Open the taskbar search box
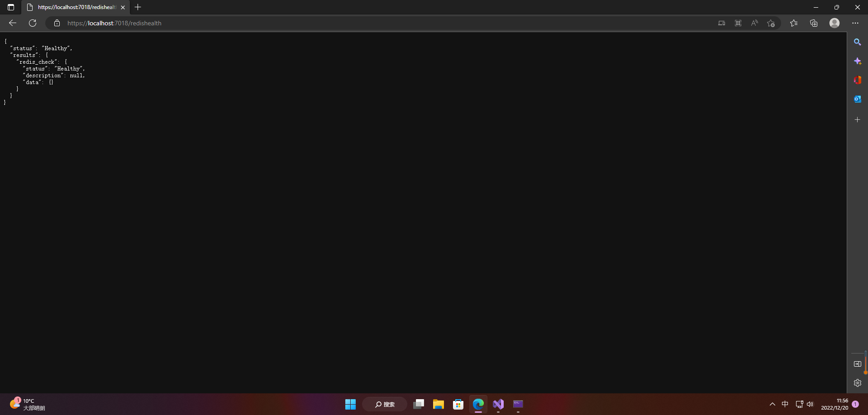 pos(385,404)
